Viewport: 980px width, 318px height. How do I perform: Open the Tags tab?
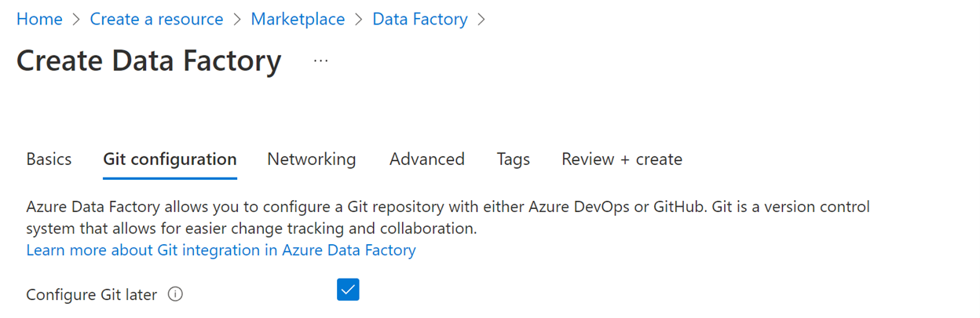(514, 159)
